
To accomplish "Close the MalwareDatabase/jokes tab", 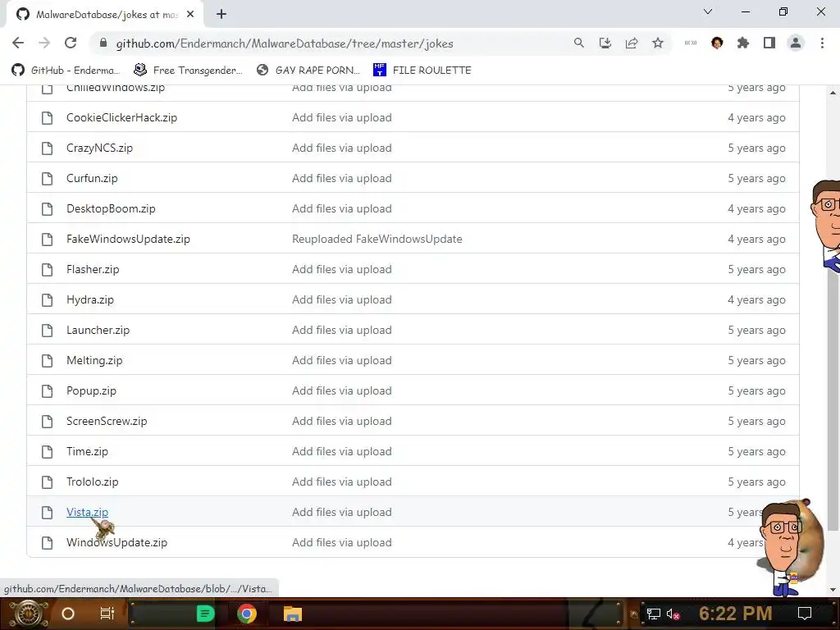I will coord(190,15).
